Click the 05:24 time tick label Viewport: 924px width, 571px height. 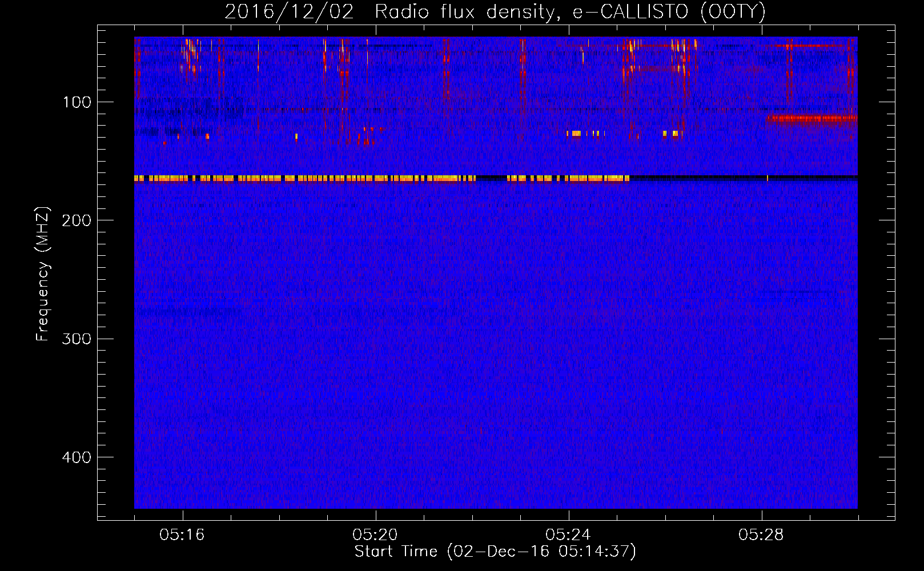[568, 535]
